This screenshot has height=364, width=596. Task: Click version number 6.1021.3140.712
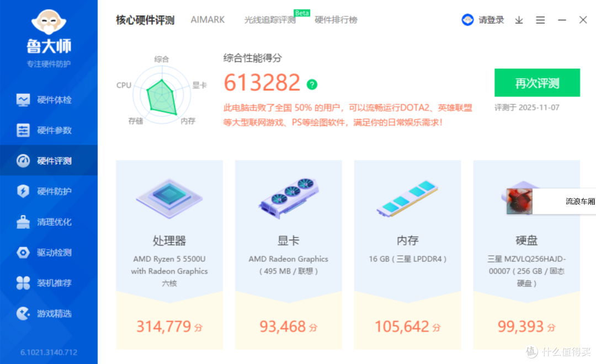point(49,352)
